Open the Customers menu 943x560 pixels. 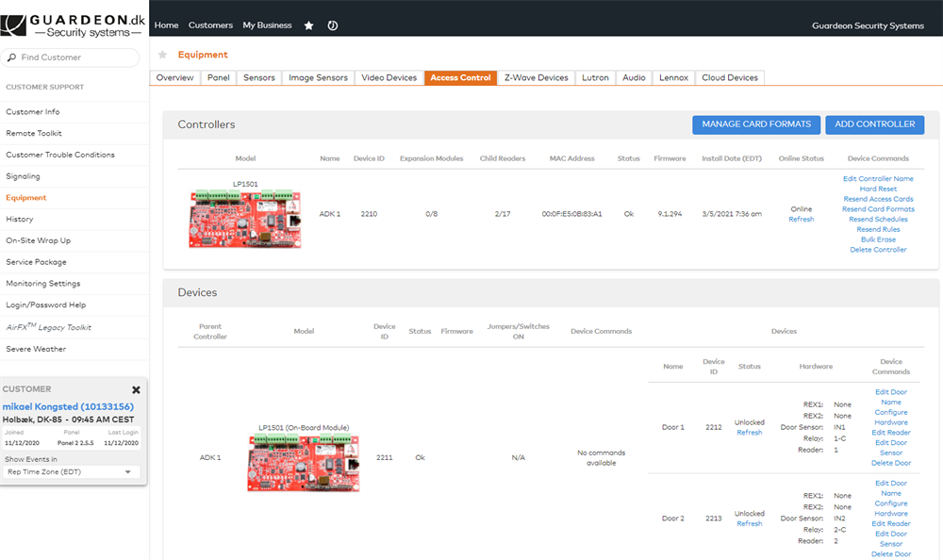(x=210, y=25)
